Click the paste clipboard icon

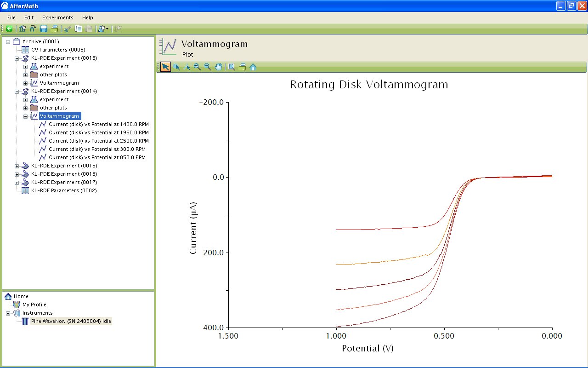click(89, 29)
